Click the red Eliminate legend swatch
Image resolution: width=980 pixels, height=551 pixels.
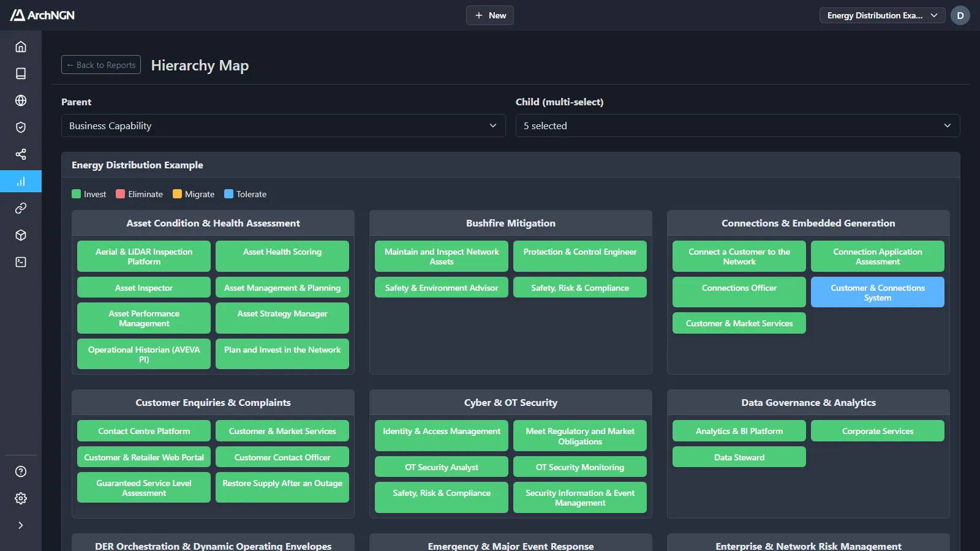pyautogui.click(x=121, y=194)
